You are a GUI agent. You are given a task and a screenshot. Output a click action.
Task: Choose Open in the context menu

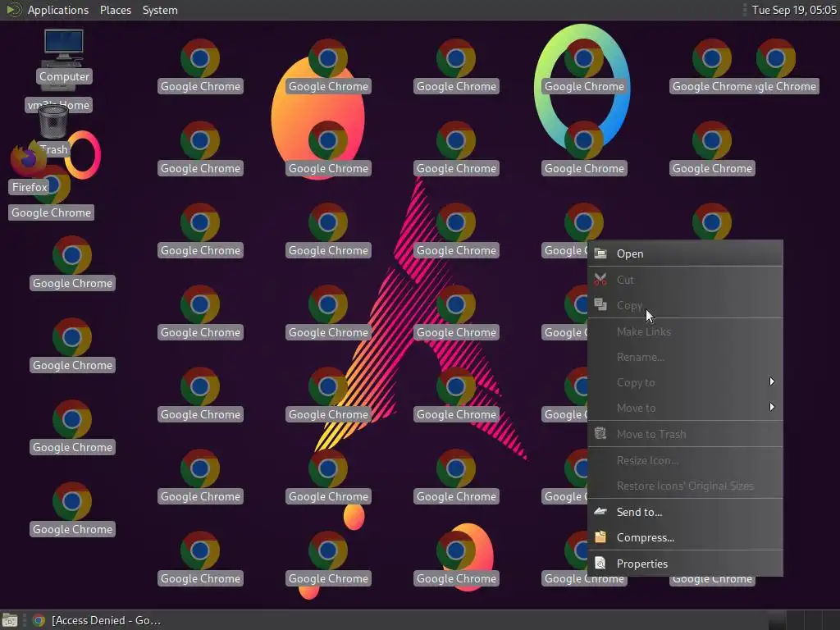click(x=685, y=253)
